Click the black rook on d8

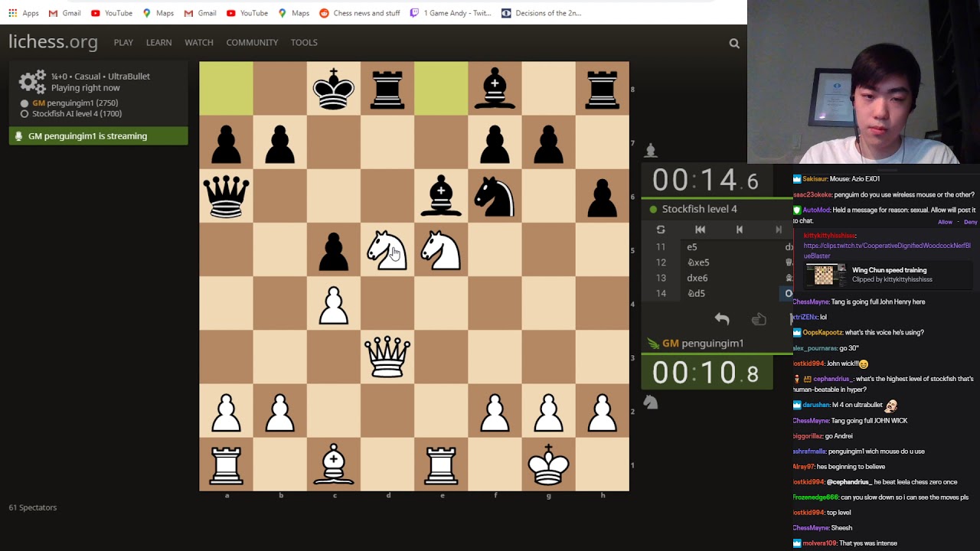(x=387, y=89)
